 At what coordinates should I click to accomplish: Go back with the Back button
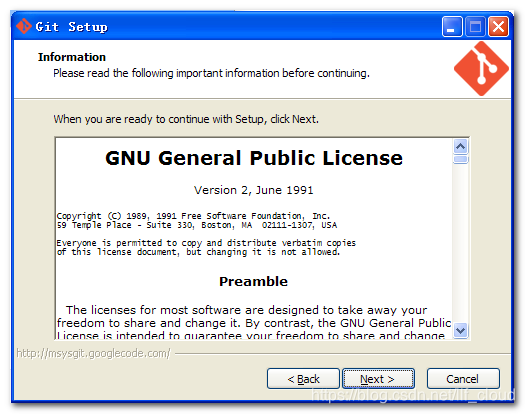pos(303,379)
